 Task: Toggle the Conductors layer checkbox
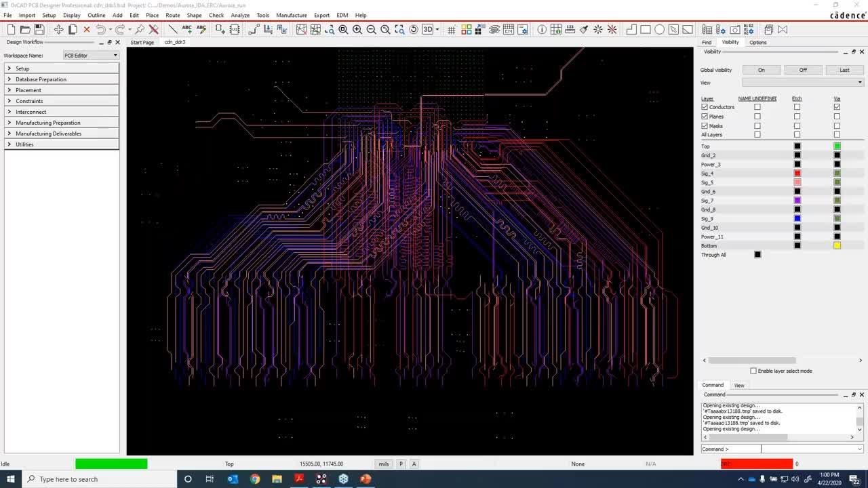coord(705,107)
